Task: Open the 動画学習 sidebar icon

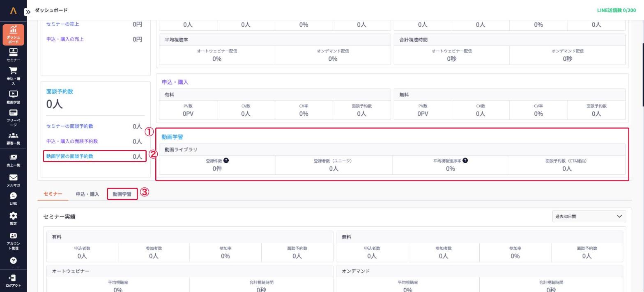Action: pyautogui.click(x=13, y=97)
